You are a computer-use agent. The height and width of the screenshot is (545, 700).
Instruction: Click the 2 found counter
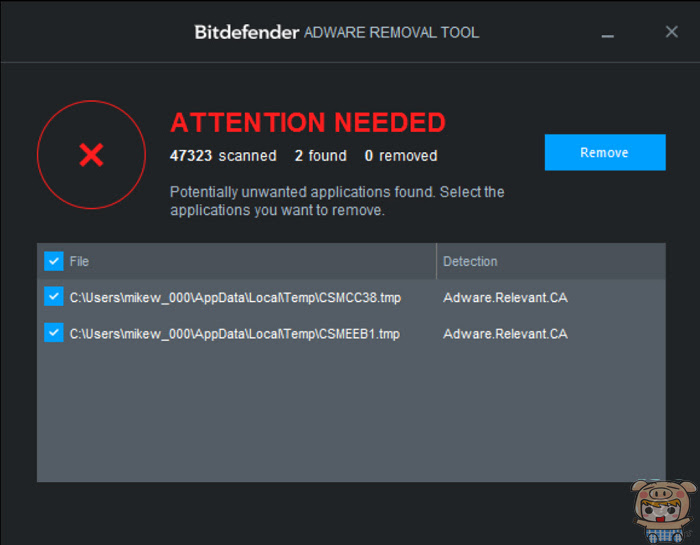tap(320, 155)
